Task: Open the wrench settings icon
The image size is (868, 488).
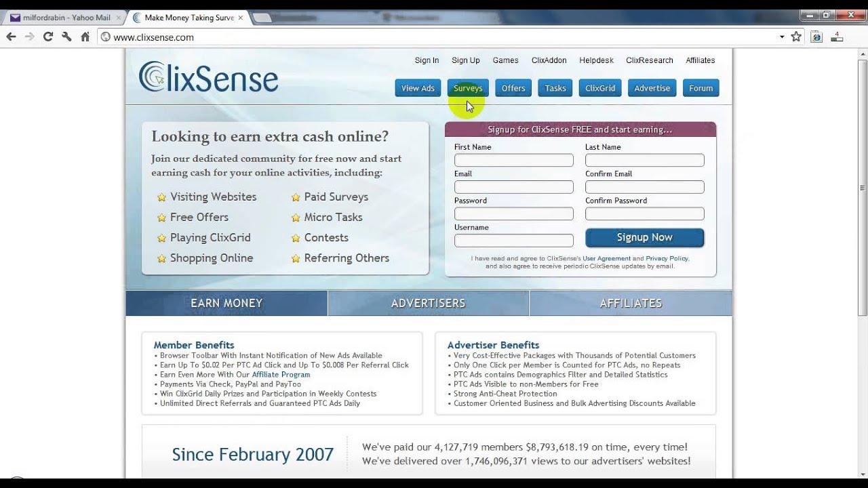Action: [x=66, y=37]
